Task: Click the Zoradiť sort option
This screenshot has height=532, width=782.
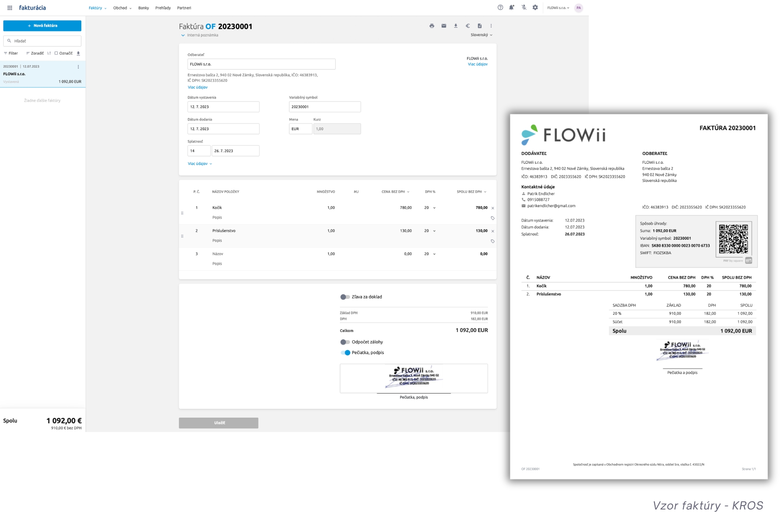Action: (35, 53)
